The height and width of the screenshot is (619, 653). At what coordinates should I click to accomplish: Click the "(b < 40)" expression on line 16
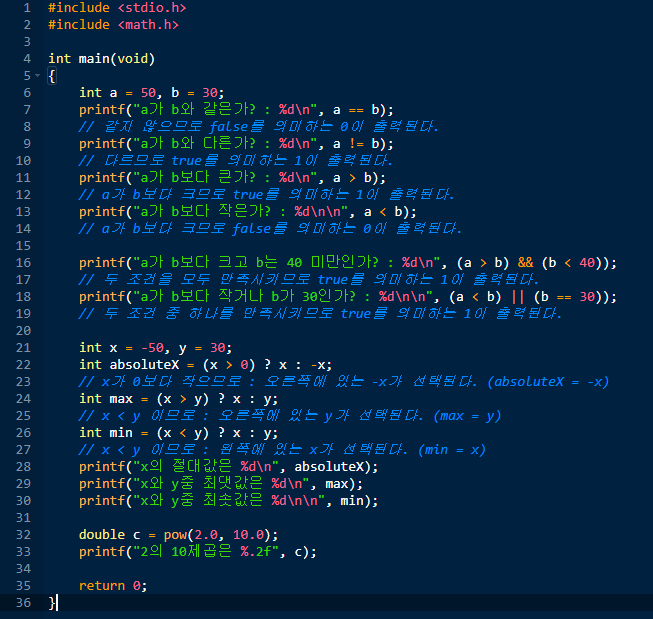click(x=571, y=263)
